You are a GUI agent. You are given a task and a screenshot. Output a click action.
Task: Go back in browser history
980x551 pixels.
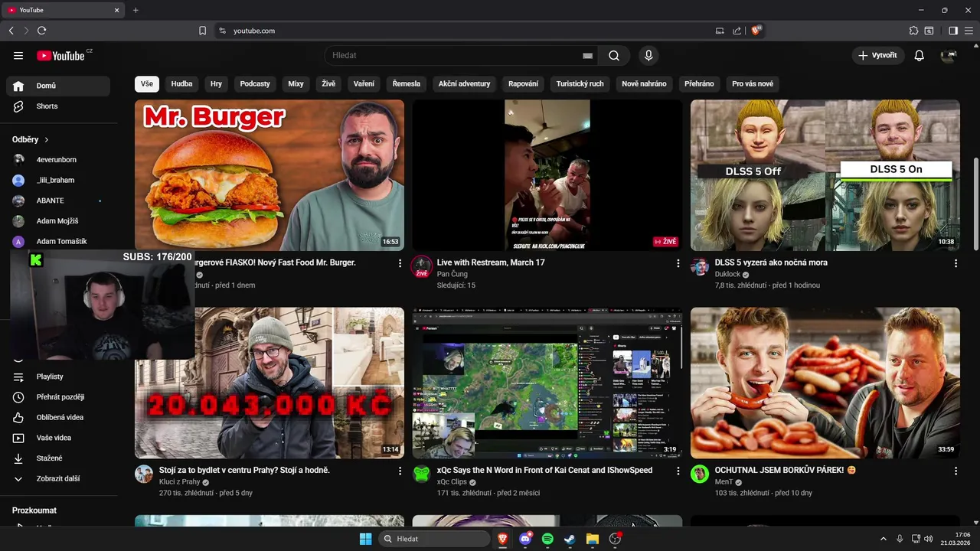[11, 31]
